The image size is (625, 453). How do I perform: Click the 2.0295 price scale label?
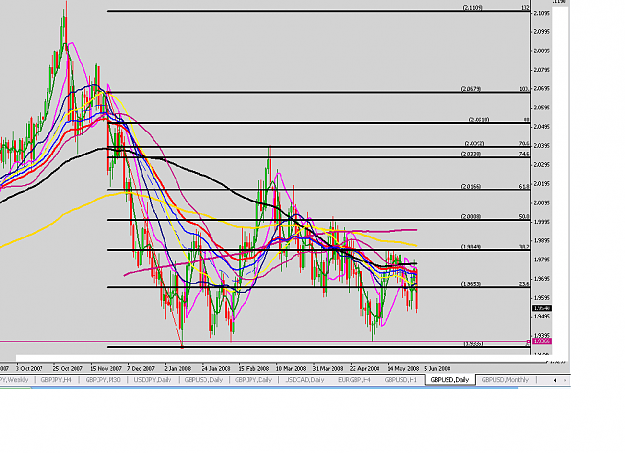click(542, 165)
